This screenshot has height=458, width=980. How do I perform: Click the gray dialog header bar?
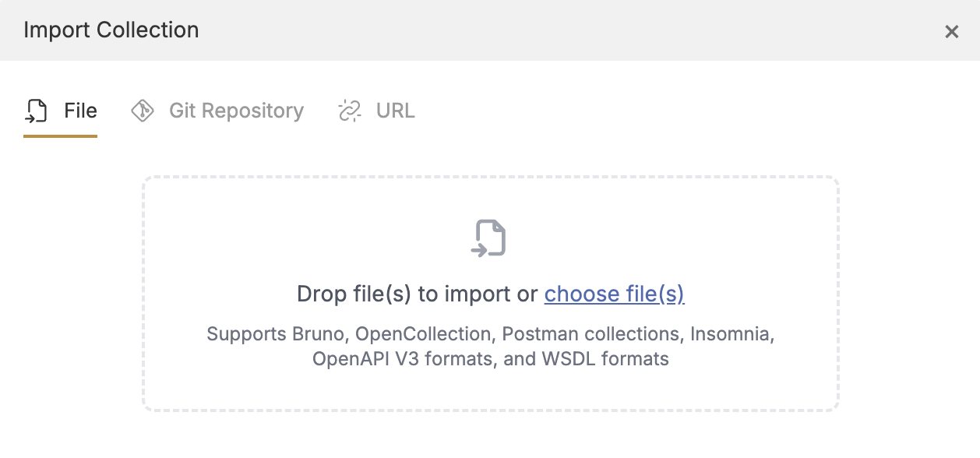click(490, 30)
